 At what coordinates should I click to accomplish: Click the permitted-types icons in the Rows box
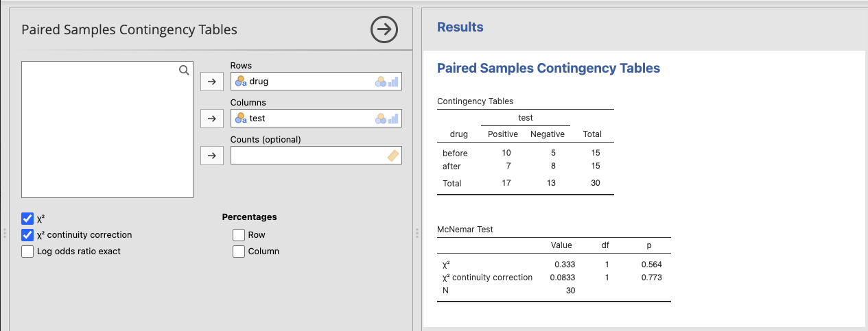click(x=386, y=82)
